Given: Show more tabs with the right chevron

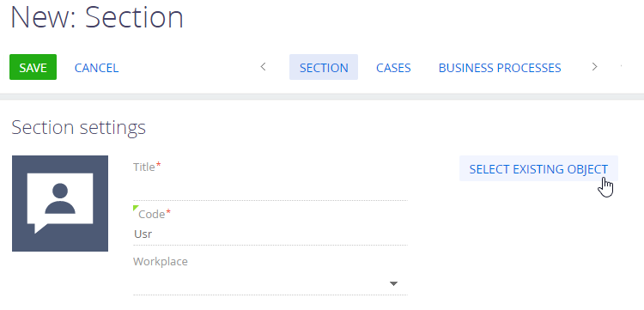Looking at the screenshot, I should click(594, 67).
